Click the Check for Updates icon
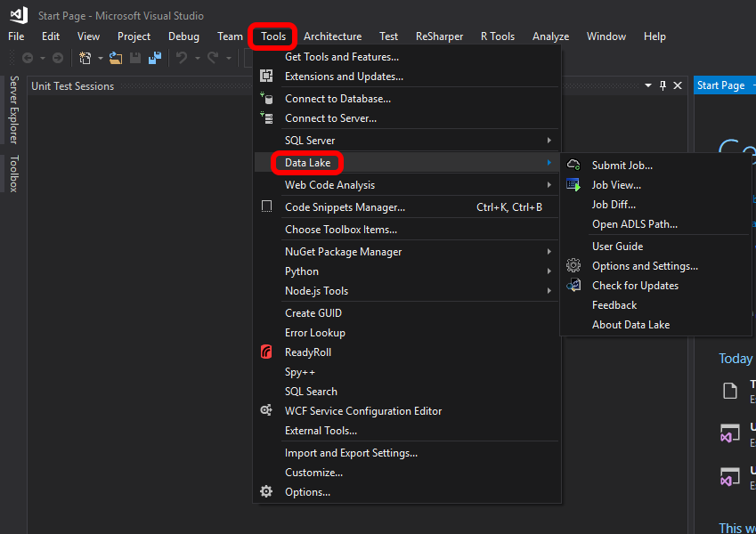Screen dimensions: 756x534 (x=573, y=286)
